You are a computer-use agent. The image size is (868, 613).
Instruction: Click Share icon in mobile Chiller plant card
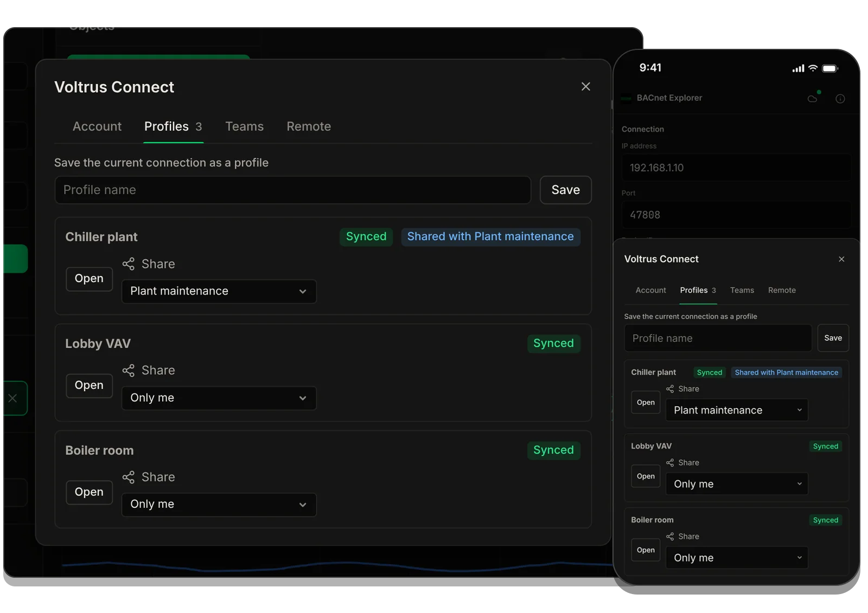[x=670, y=389]
